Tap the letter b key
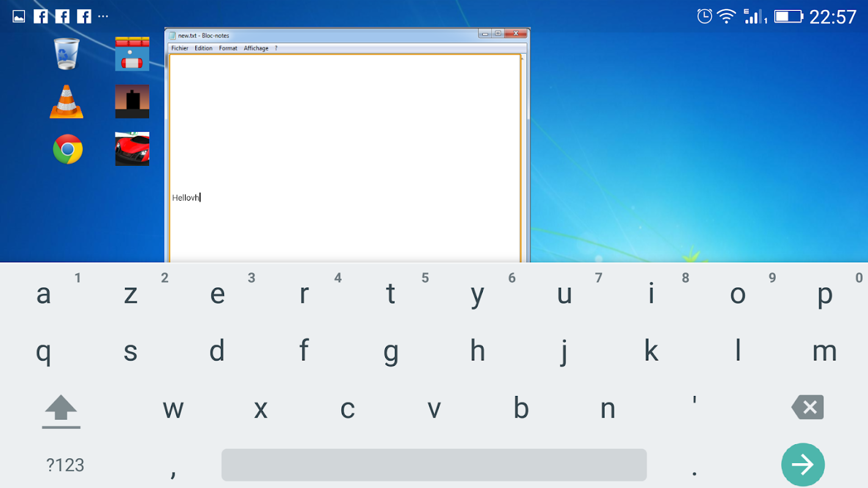Image resolution: width=868 pixels, height=488 pixels. [x=521, y=409]
